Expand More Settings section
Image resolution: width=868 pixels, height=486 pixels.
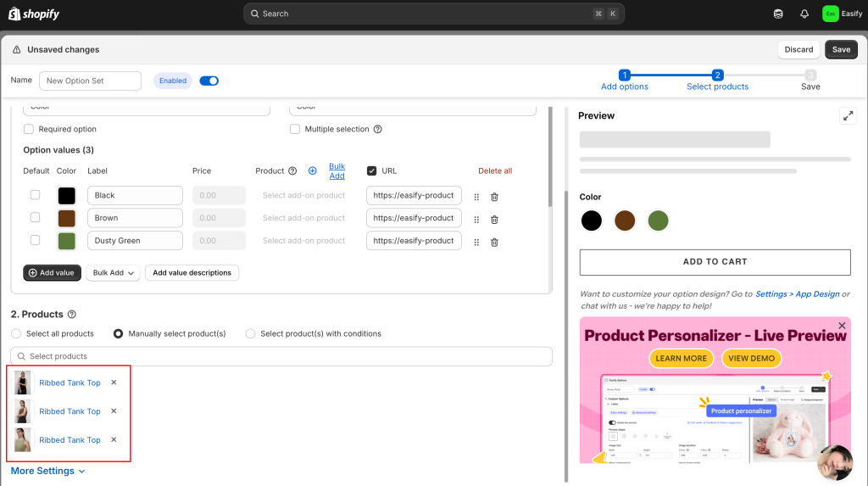48,471
